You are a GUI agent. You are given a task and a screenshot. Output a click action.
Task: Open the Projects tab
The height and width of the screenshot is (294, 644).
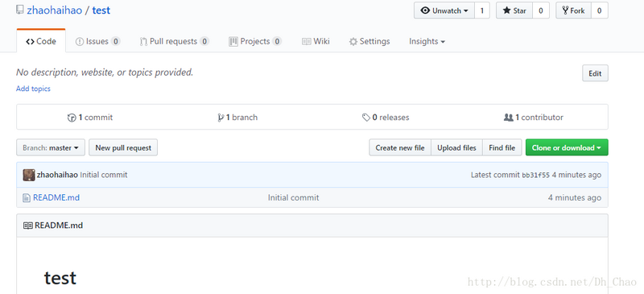[x=255, y=41]
